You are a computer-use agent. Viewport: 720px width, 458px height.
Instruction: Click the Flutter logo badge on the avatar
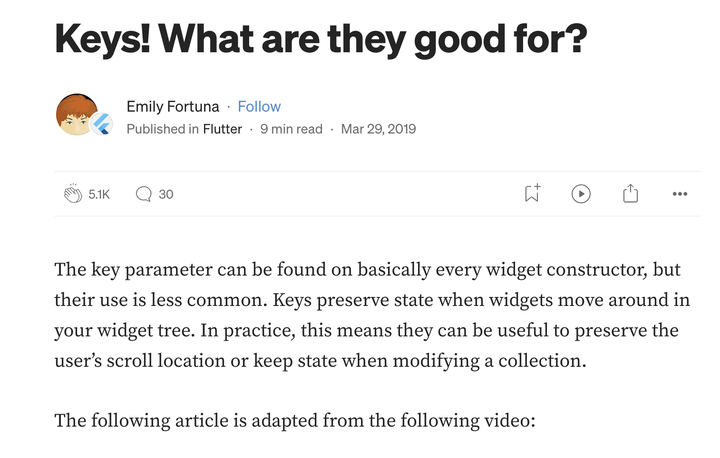point(102,124)
